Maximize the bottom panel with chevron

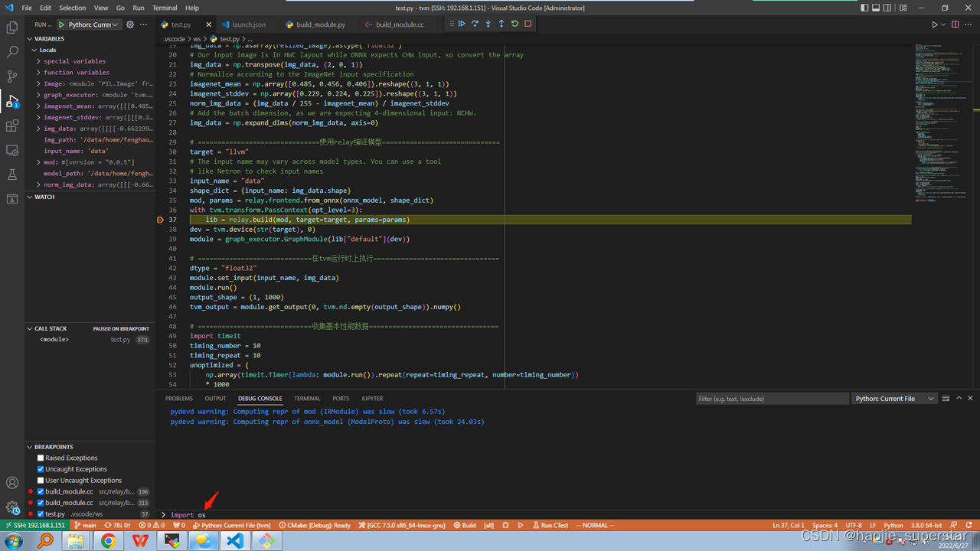pos(959,398)
